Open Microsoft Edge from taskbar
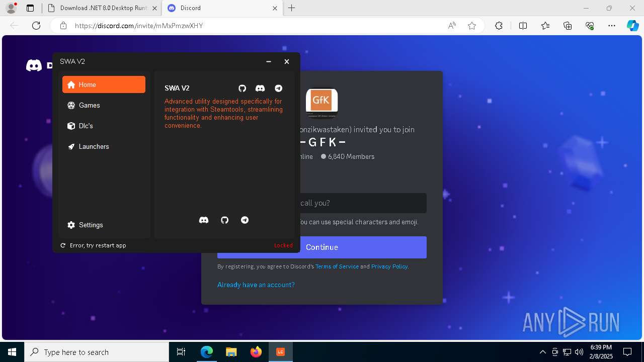Screen dimensions: 644x362 click(x=207, y=352)
